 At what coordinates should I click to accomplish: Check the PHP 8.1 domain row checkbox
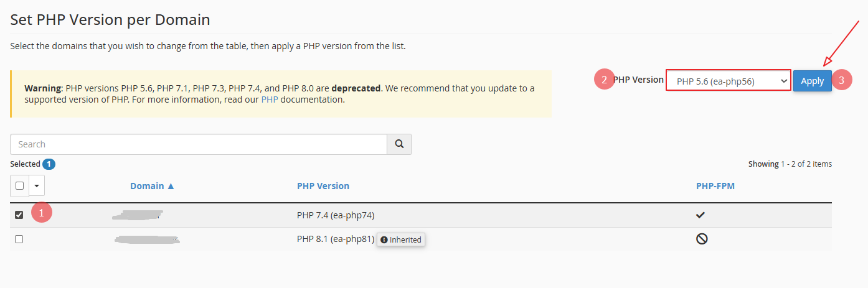[x=19, y=239]
